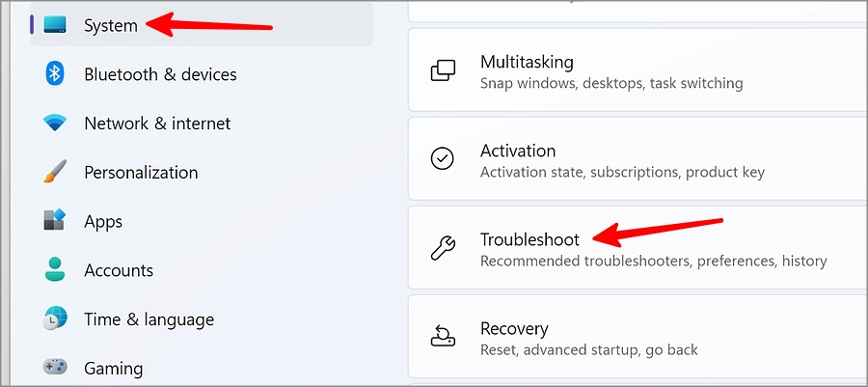Click the Accounts person icon

point(55,269)
